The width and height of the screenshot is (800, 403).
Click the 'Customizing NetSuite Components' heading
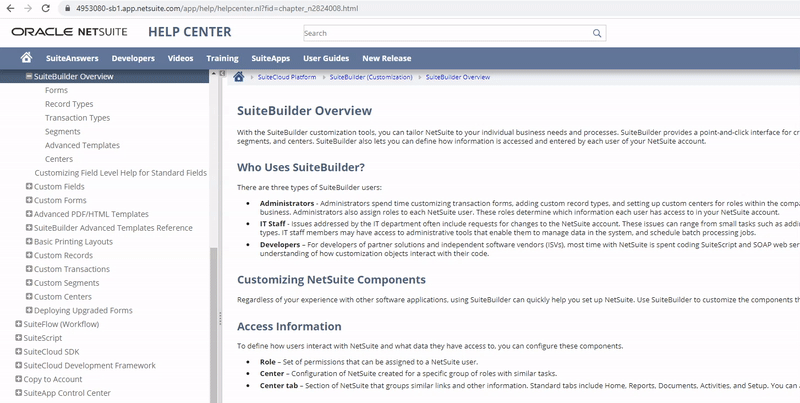(x=331, y=280)
